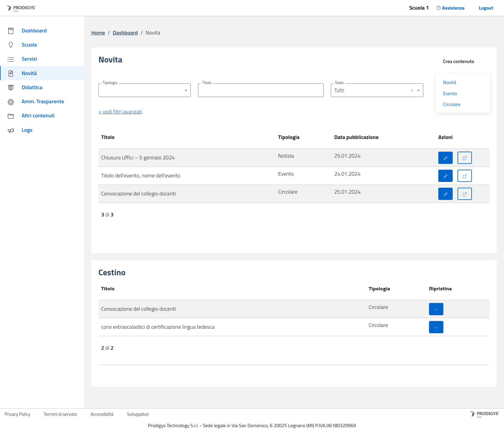Expand the Tipologia dropdown
This screenshot has width=504, height=432.
pyautogui.click(x=186, y=91)
